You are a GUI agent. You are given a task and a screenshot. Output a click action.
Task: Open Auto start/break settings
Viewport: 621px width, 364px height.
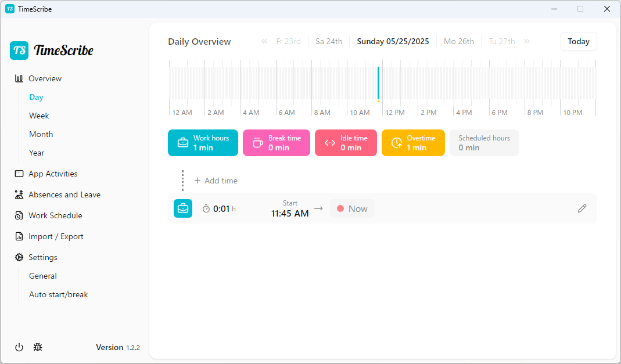pos(58,295)
